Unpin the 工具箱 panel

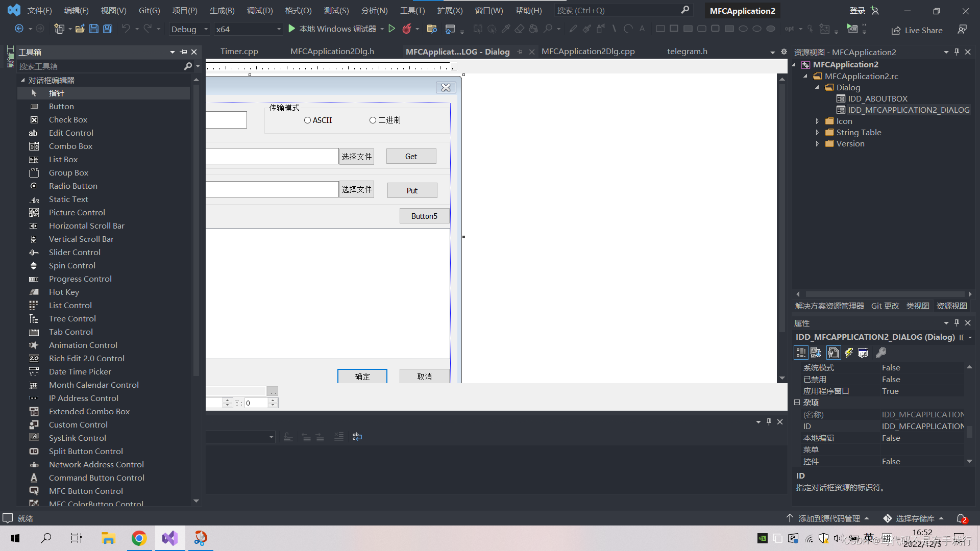pos(183,52)
